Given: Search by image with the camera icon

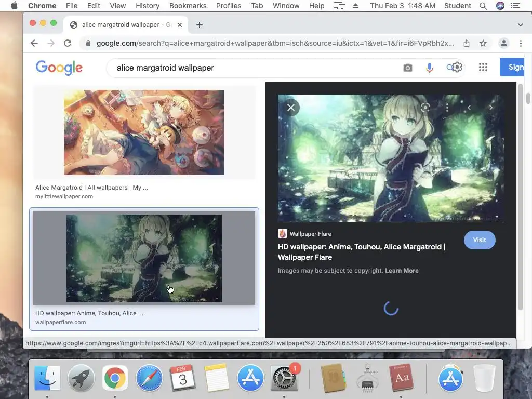Looking at the screenshot, I should click(x=407, y=68).
